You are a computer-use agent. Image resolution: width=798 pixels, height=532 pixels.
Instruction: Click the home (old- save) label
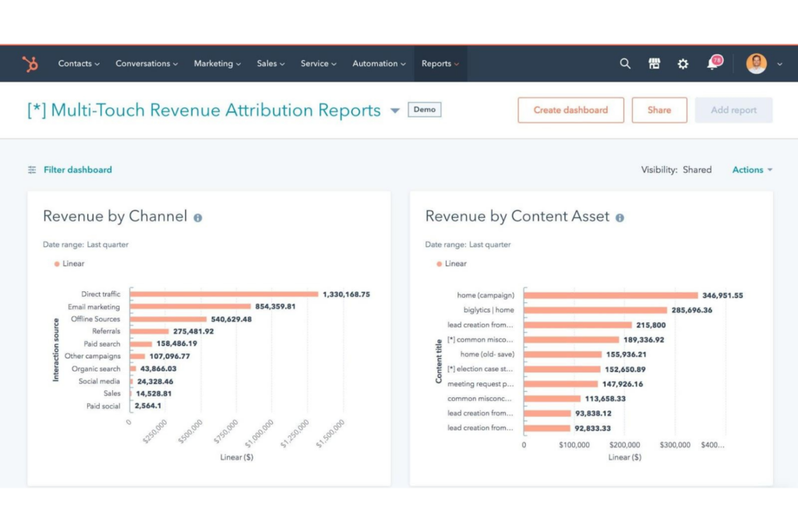tap(487, 354)
